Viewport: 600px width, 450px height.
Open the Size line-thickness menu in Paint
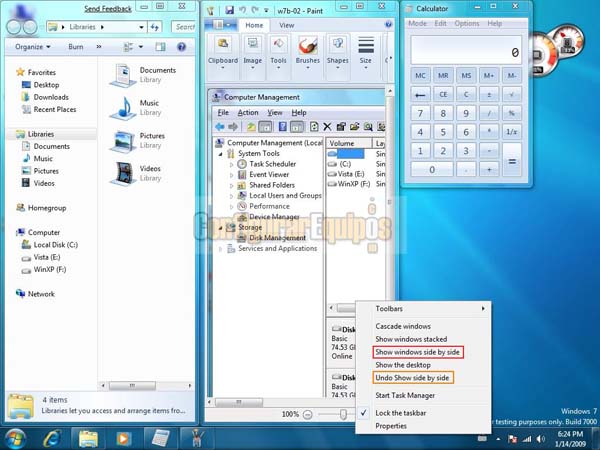click(366, 53)
